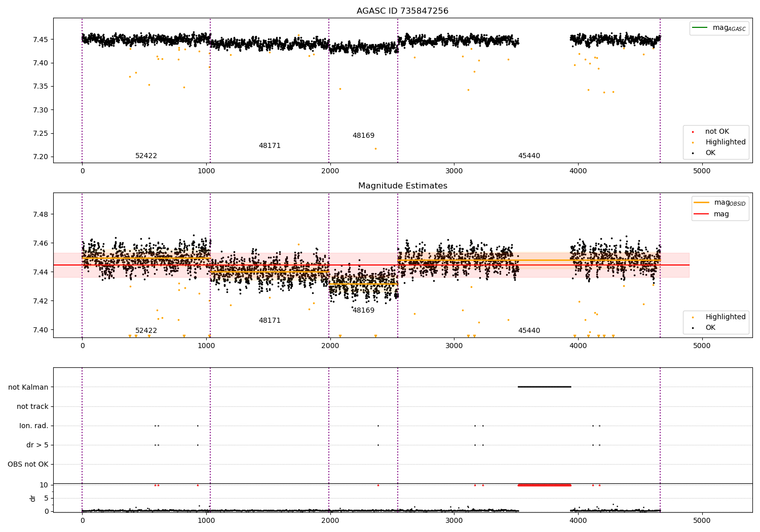Select the mag OBSID legend entry label

[730, 203]
